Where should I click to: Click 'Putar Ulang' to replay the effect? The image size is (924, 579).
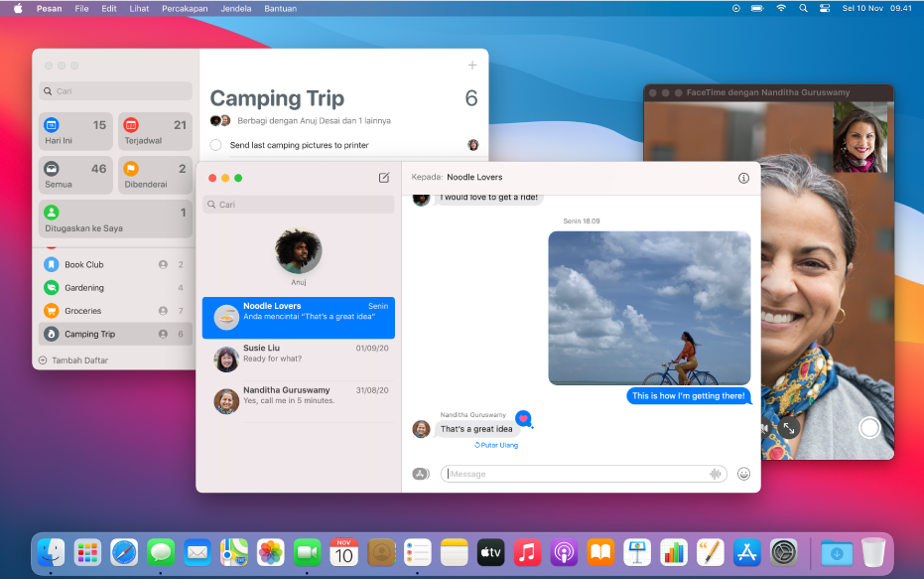pyautogui.click(x=496, y=445)
